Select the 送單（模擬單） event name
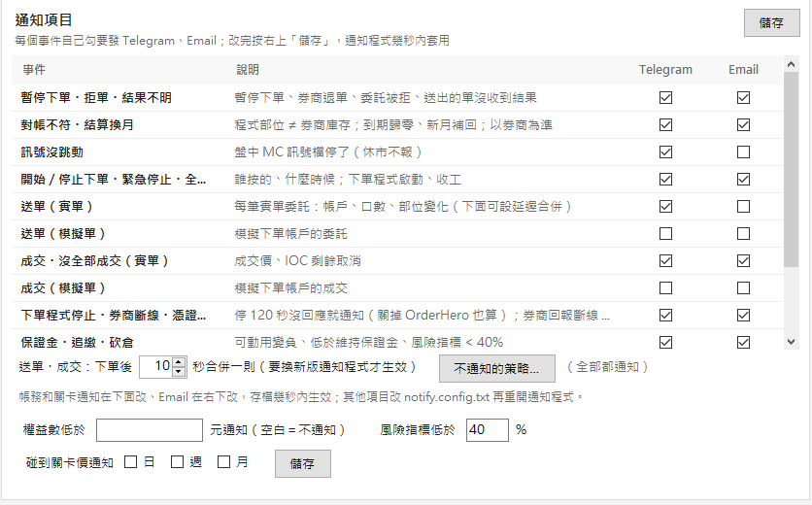This screenshot has width=812, height=505. pos(63,234)
